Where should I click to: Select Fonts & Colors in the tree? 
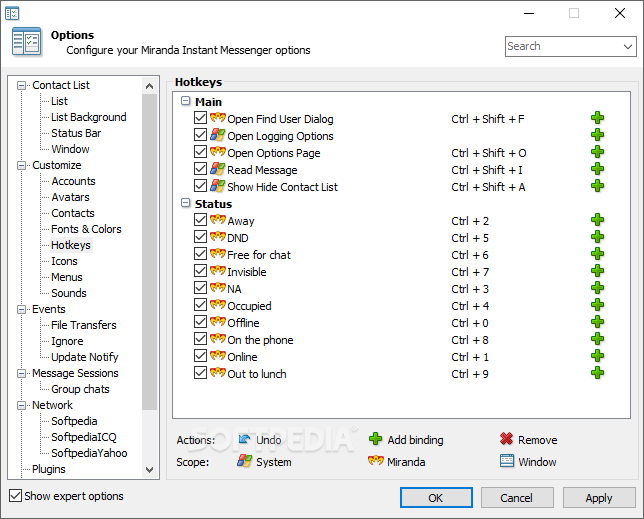[86, 229]
